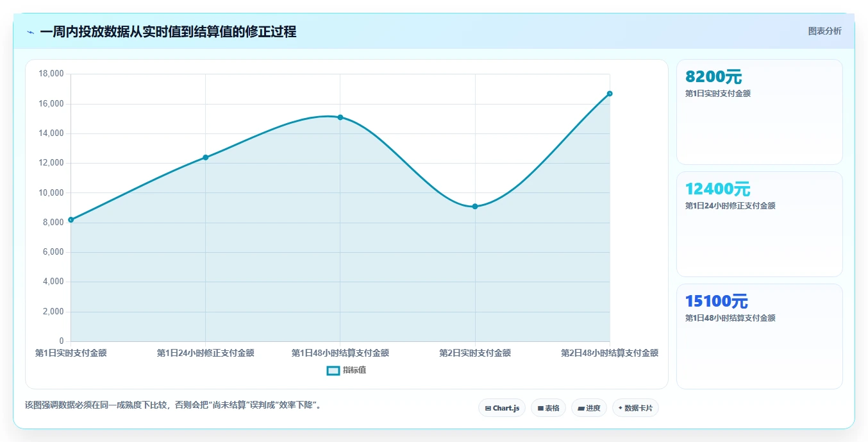Toggle the 指标值 legend swatch
Viewport: 868px width, 442px height.
point(333,370)
